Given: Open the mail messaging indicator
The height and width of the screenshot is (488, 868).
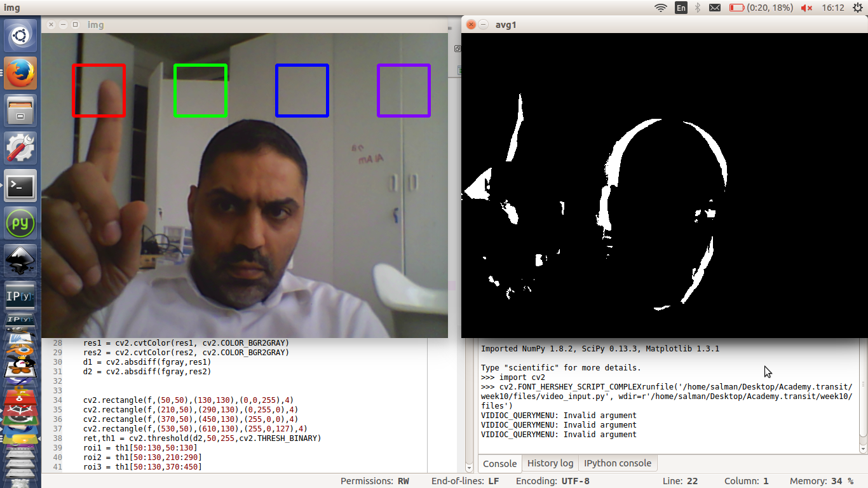Looking at the screenshot, I should coord(715,8).
